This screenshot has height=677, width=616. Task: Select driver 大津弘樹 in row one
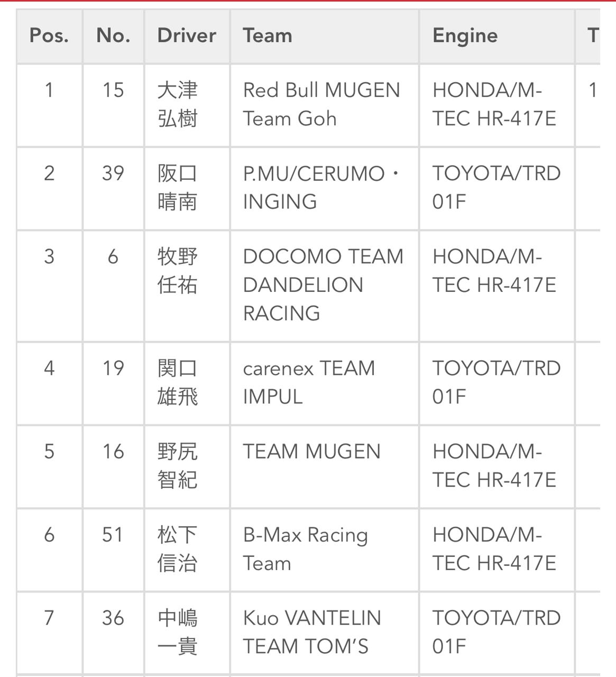[x=187, y=105]
